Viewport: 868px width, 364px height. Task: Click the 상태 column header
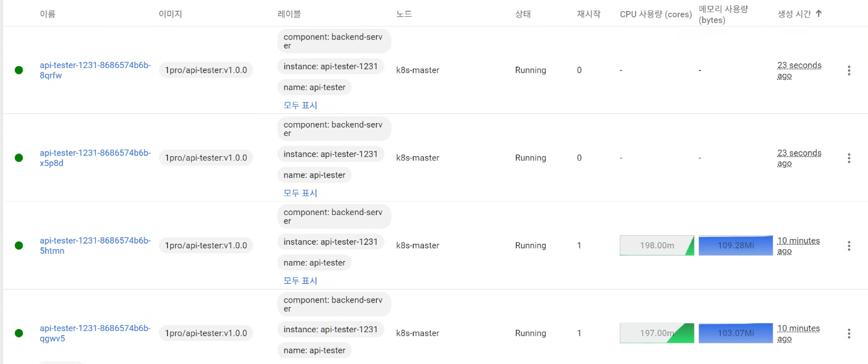point(523,14)
